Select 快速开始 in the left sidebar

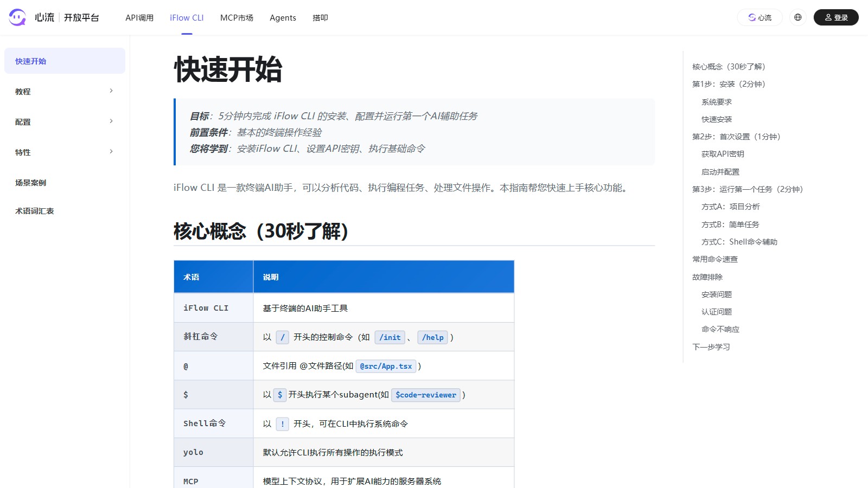[x=30, y=61]
